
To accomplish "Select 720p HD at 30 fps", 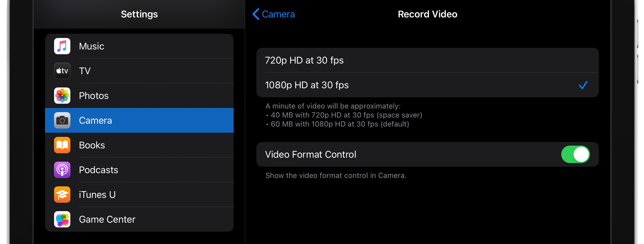I will (x=428, y=60).
